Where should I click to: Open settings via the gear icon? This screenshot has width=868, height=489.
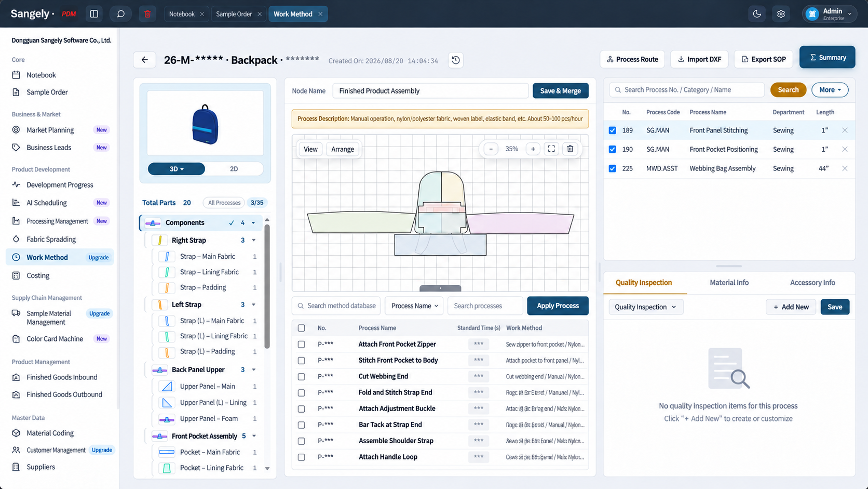[781, 14]
